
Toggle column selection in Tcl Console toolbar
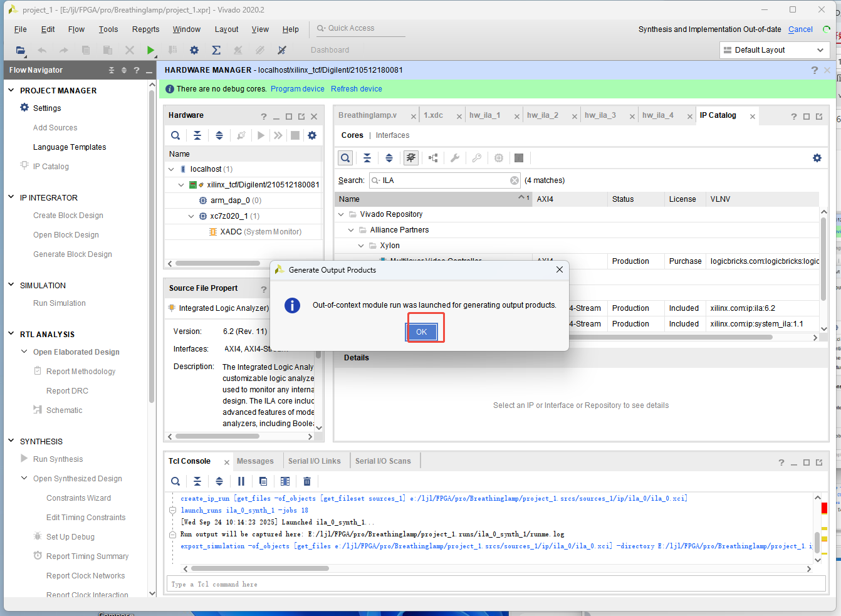[285, 481]
